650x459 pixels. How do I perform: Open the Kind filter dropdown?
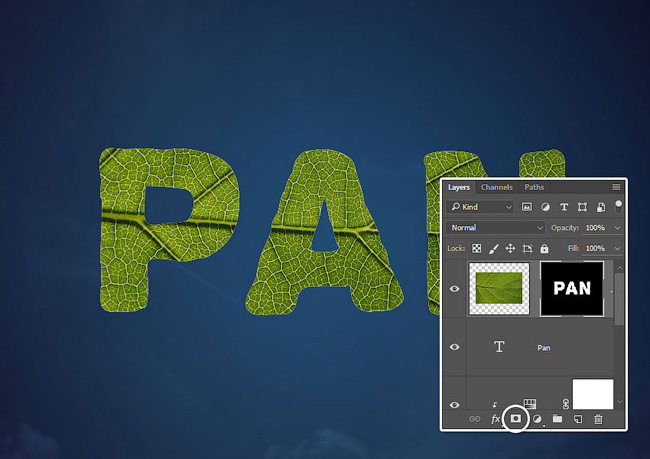[x=480, y=207]
